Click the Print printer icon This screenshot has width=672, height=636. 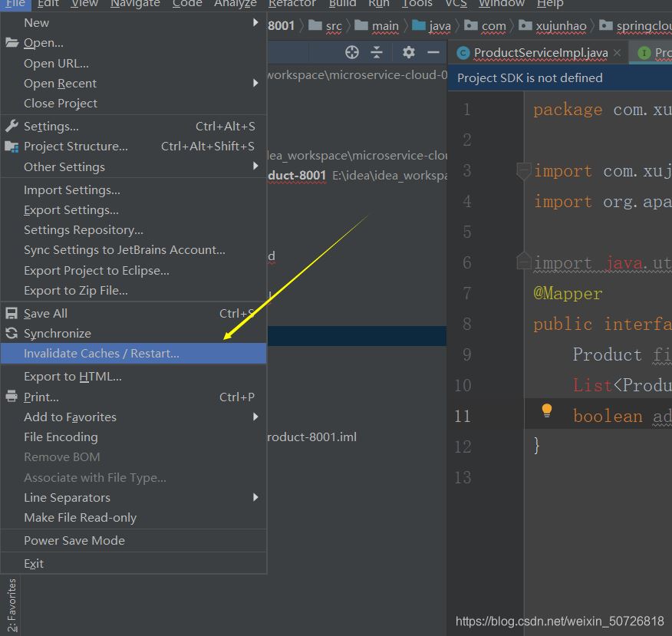(12, 397)
